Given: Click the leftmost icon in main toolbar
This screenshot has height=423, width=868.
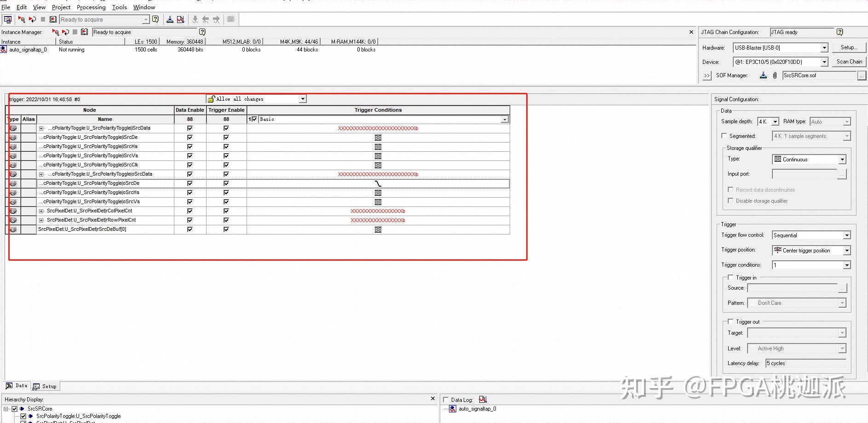Looking at the screenshot, I should [8, 19].
